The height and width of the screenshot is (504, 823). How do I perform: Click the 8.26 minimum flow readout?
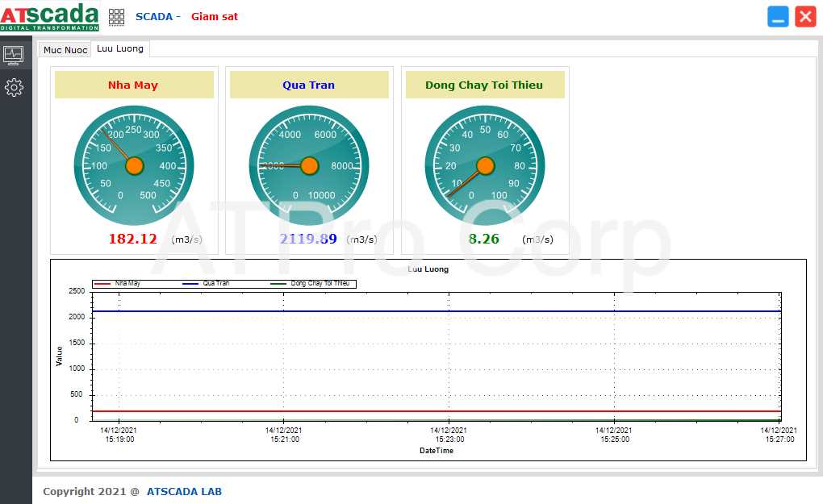click(484, 239)
